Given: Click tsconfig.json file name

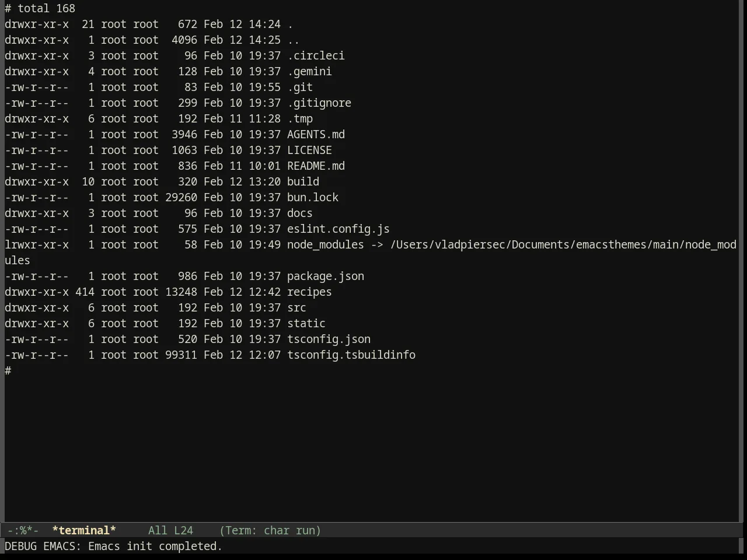Looking at the screenshot, I should click(x=329, y=339).
